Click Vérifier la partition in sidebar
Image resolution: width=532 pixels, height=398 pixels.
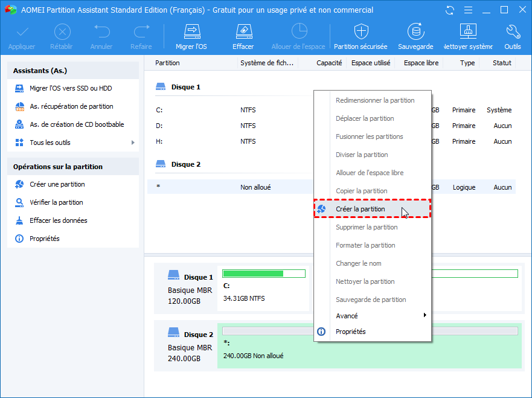pos(56,202)
